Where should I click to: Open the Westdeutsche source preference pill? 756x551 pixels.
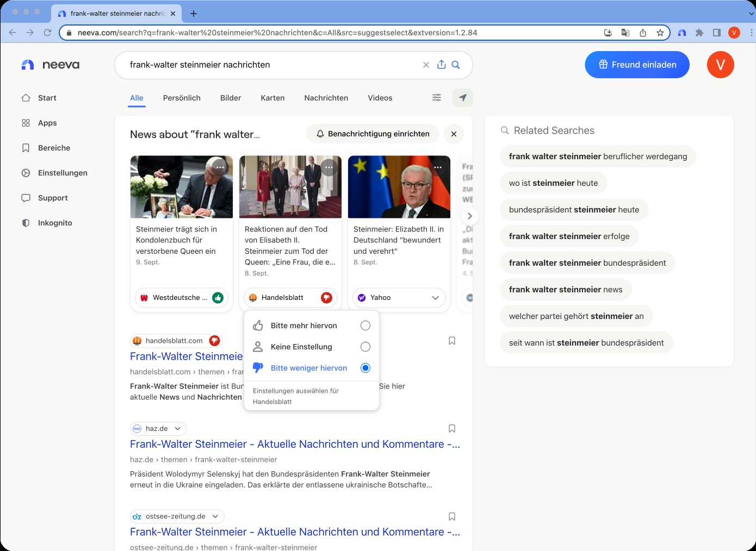click(182, 298)
